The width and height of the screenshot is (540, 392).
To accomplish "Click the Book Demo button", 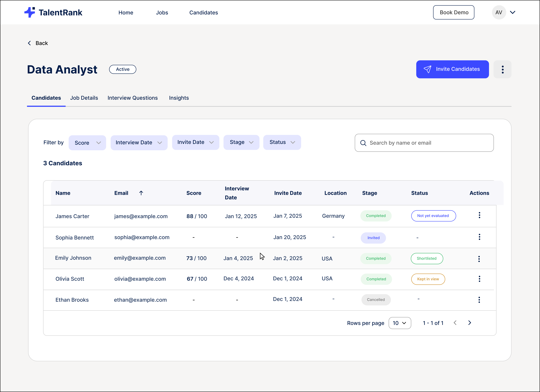I will (454, 12).
